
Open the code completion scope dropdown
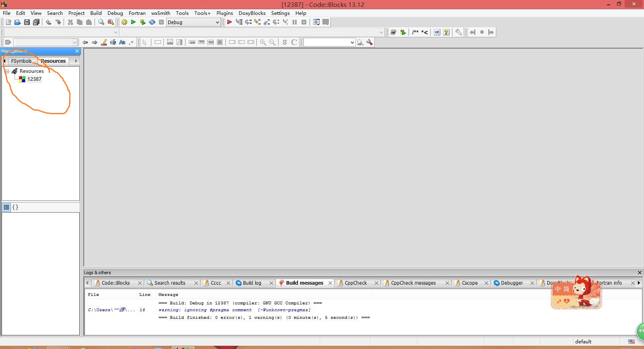[116, 32]
